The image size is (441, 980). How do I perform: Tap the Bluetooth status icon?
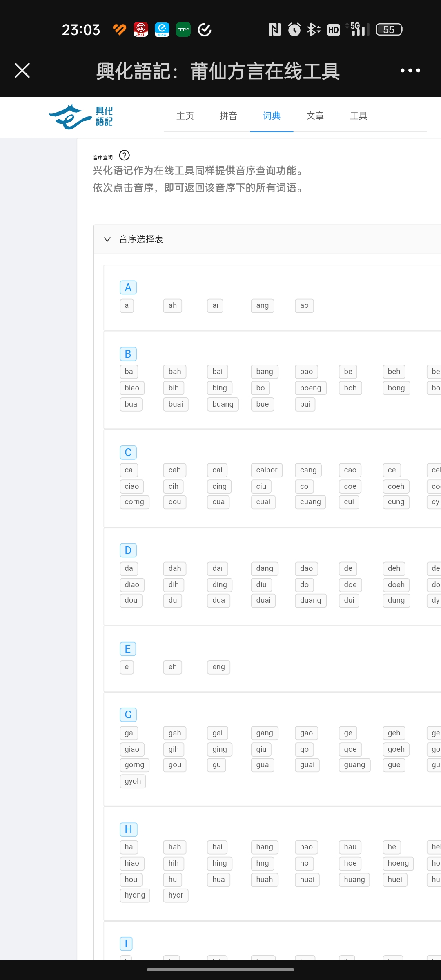[314, 29]
